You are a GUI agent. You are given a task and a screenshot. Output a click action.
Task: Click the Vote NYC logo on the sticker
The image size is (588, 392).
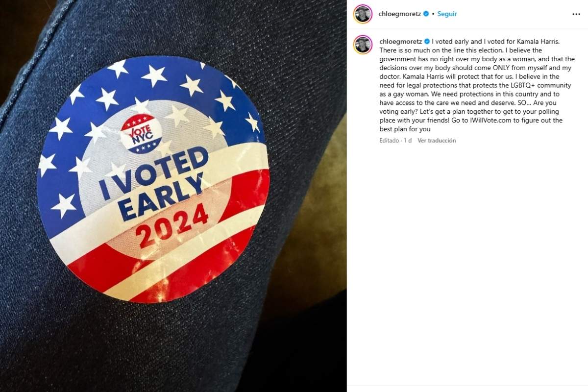140,134
